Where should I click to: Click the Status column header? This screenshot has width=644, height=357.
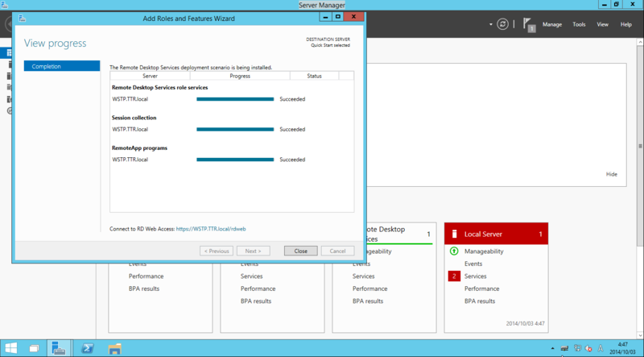pos(314,76)
